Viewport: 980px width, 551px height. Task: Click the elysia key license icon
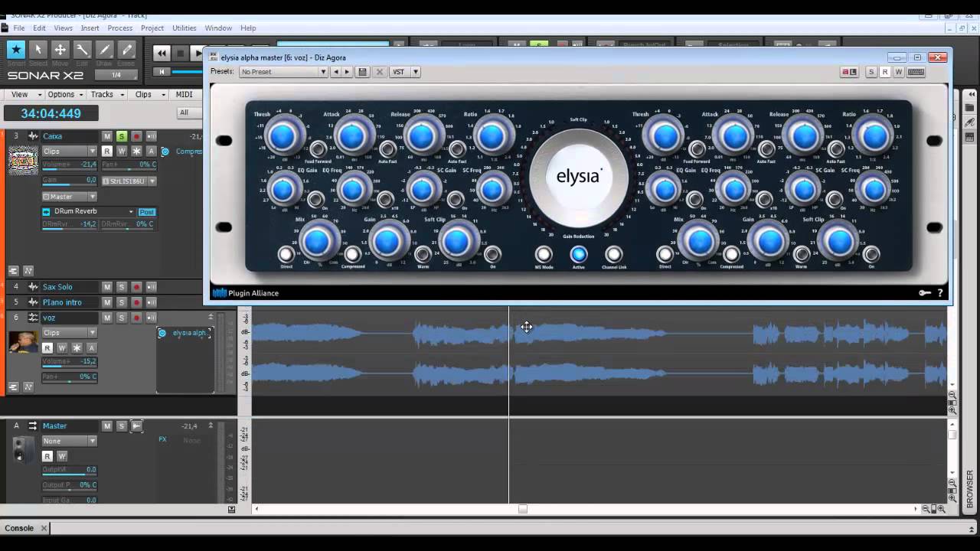click(x=925, y=293)
